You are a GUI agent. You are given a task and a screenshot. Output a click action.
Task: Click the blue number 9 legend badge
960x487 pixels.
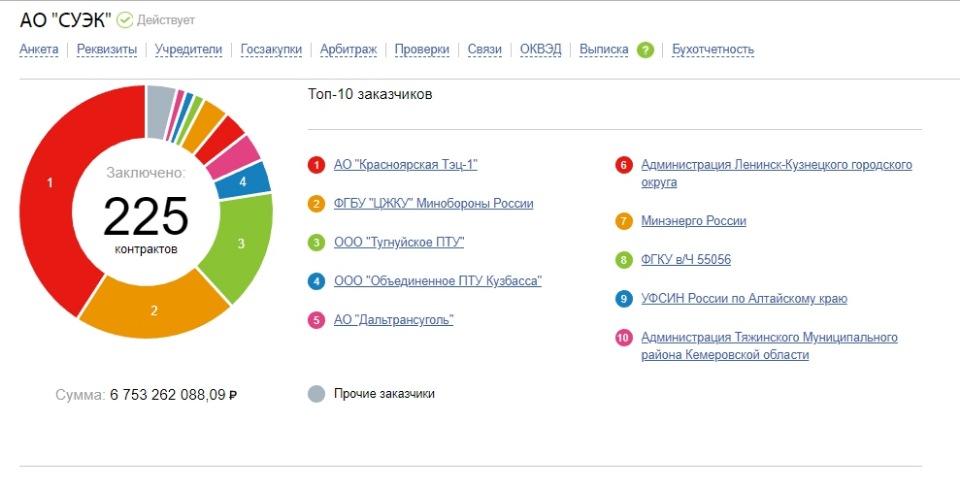click(x=623, y=299)
